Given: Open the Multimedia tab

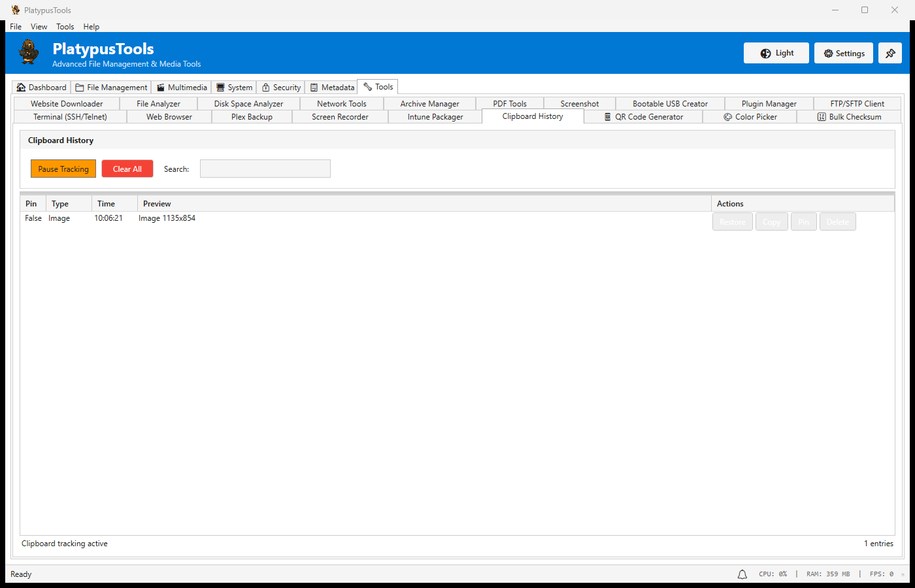Looking at the screenshot, I should tap(181, 88).
